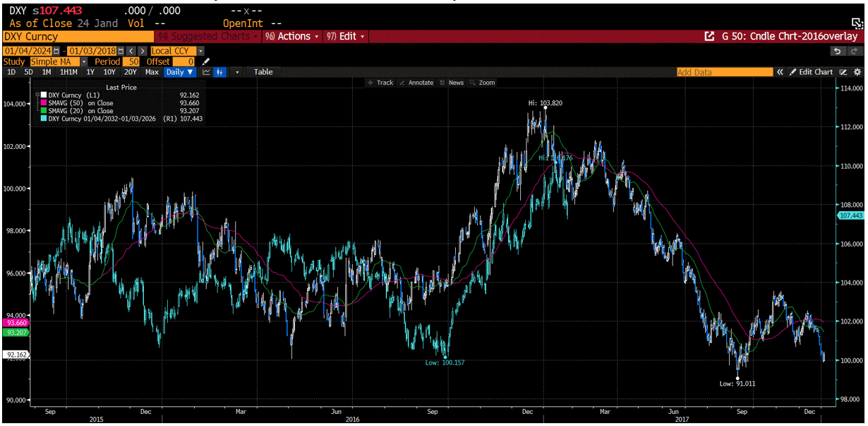Viewport: 868px width, 426px height.
Task: Switch chart to 1Y range
Action: coord(88,71)
